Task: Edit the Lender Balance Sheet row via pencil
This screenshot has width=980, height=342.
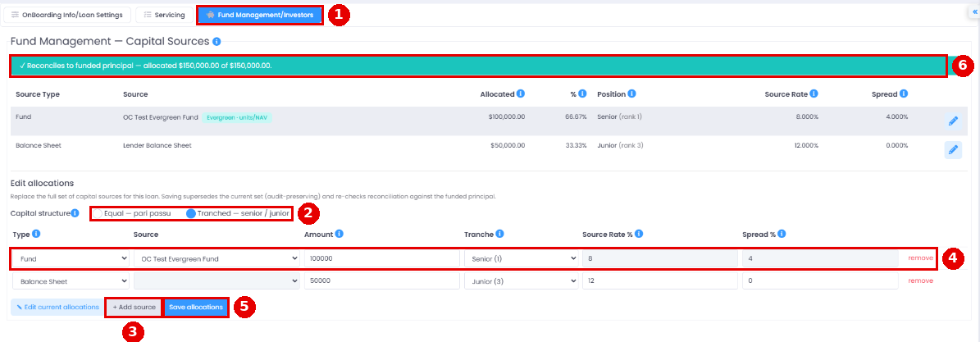Action: pyautogui.click(x=952, y=150)
